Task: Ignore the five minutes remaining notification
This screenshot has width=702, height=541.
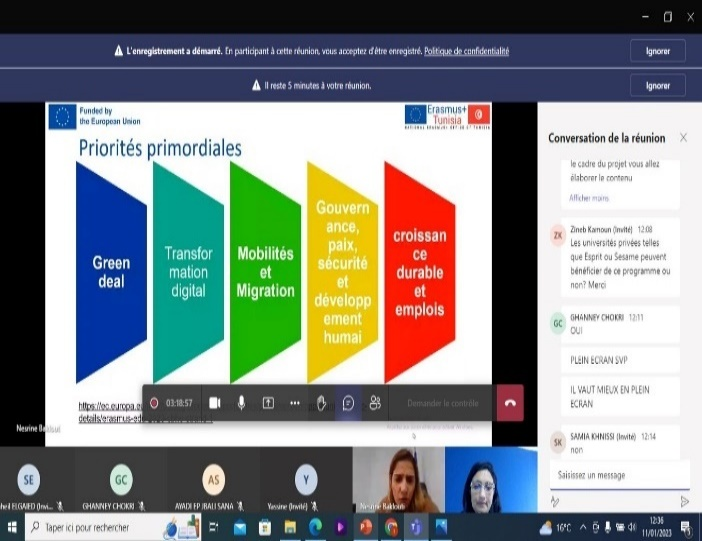Action: coord(658,86)
